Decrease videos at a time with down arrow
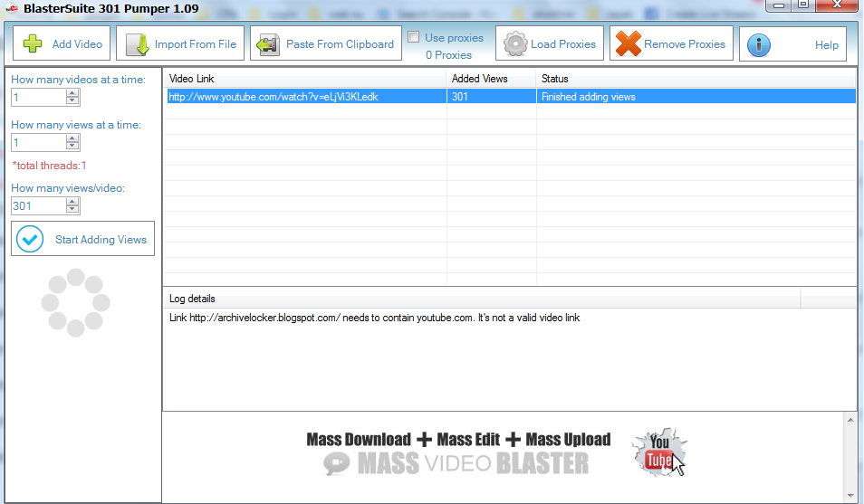 [72, 100]
